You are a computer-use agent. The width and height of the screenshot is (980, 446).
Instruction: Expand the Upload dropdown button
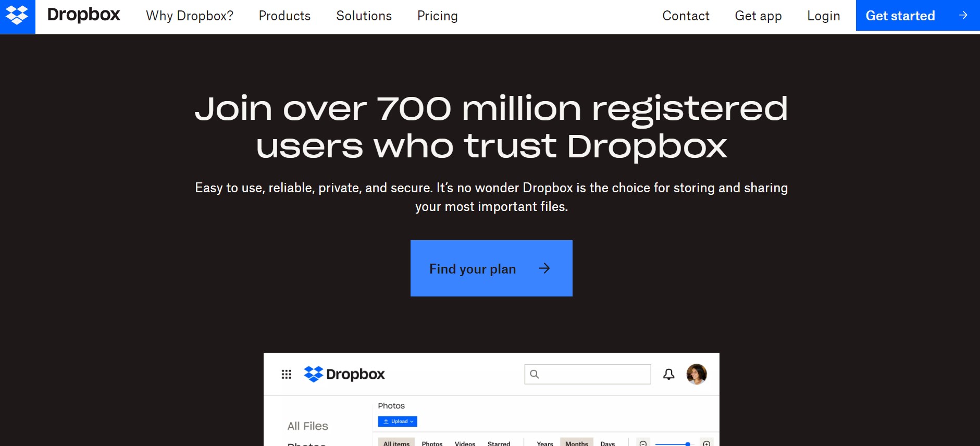[x=398, y=421]
